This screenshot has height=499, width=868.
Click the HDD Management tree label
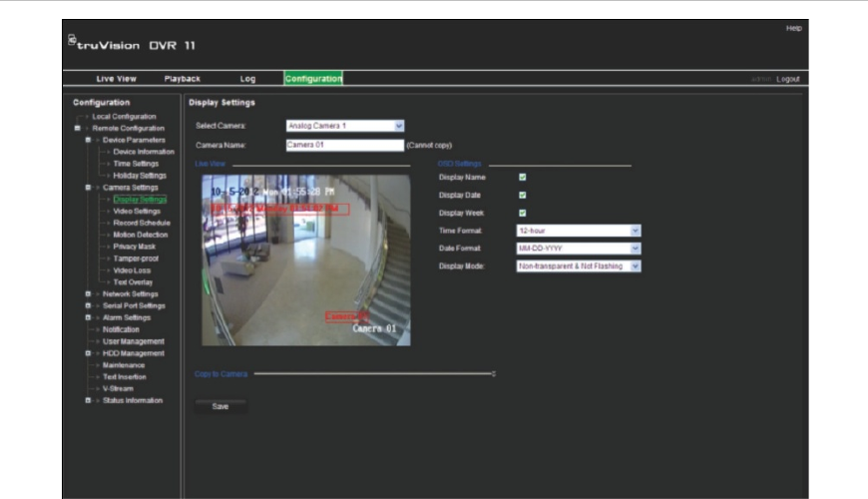[x=134, y=353]
